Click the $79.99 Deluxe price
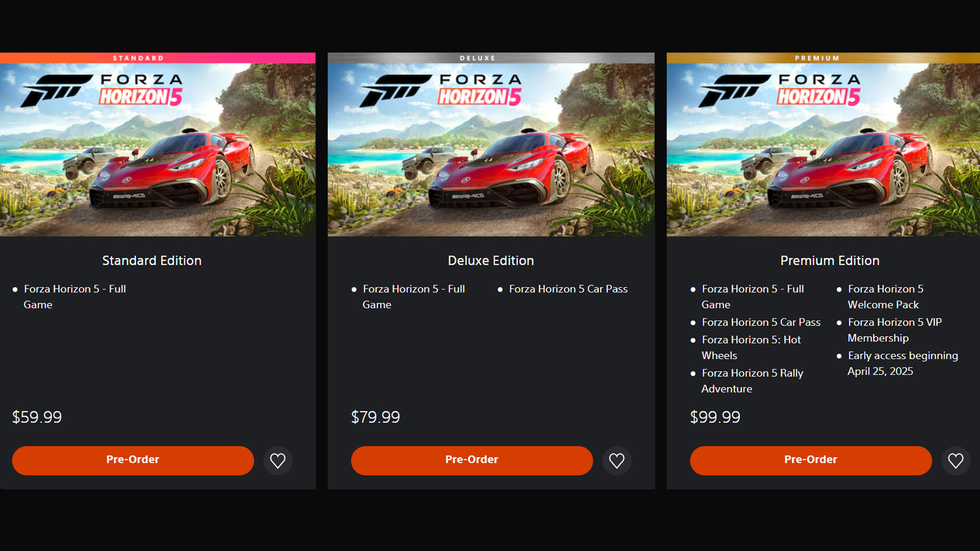980x551 pixels. [376, 417]
